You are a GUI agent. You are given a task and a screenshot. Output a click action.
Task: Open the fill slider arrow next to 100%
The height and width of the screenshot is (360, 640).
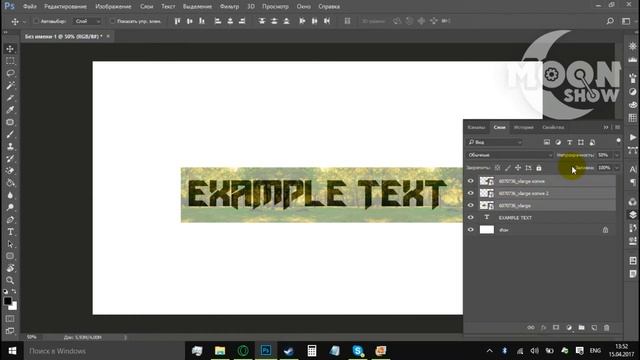point(617,168)
